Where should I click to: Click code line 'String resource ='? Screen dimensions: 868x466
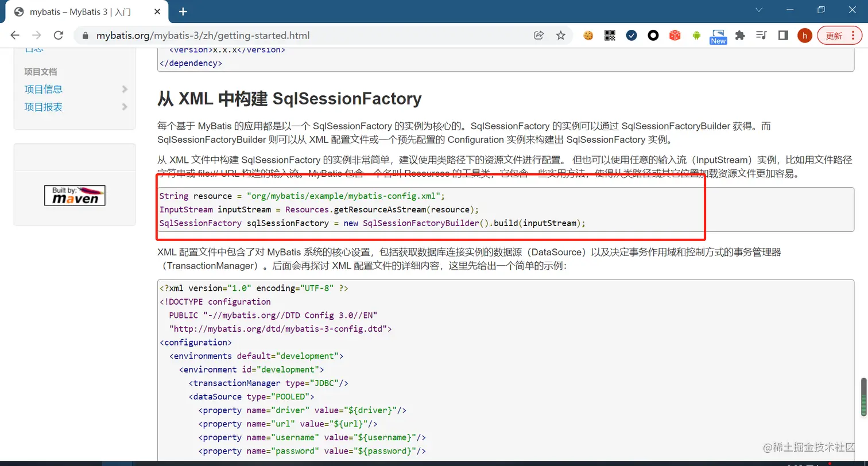(302, 196)
